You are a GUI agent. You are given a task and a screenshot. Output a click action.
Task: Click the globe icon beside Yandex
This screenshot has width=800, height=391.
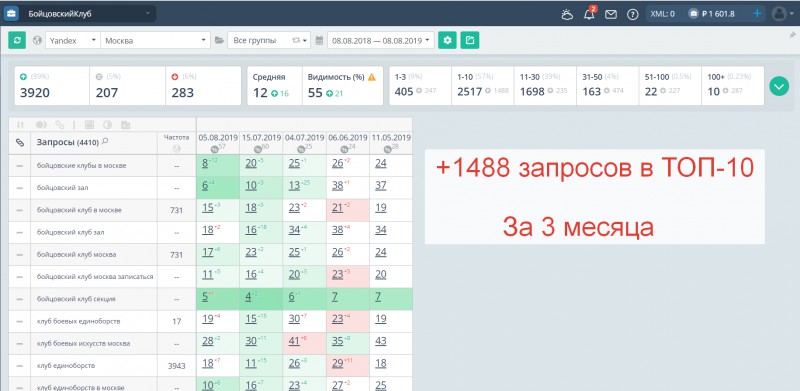37,40
